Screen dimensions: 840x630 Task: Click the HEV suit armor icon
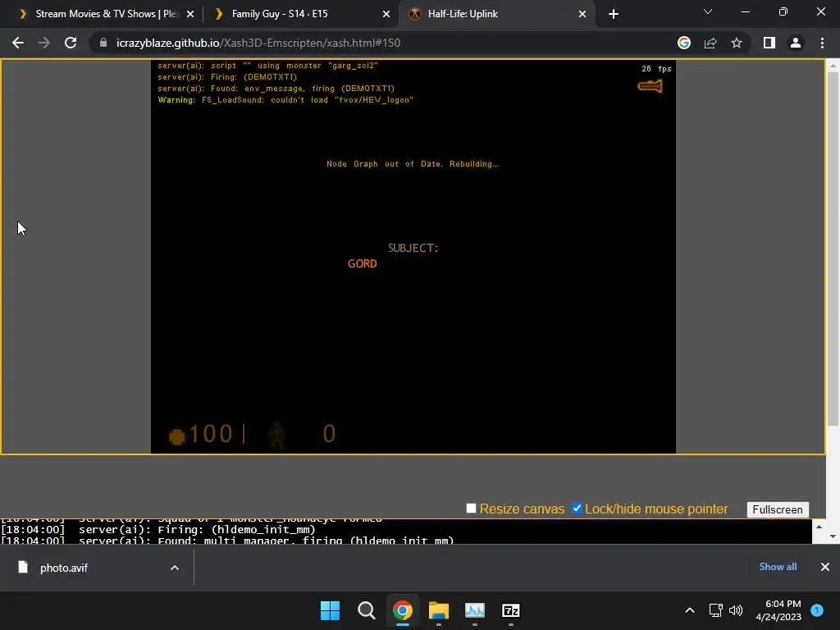click(x=277, y=435)
